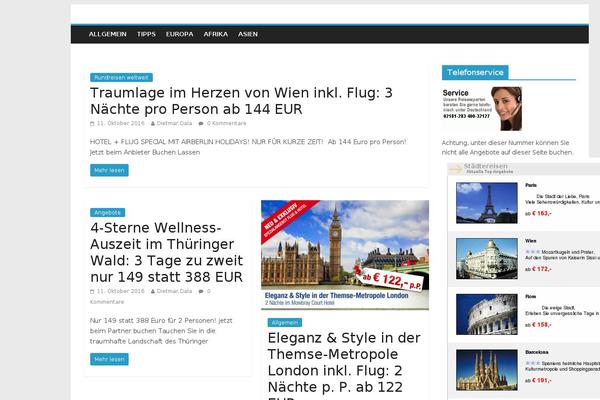Click the Wien hotel thumbnail

point(487,258)
